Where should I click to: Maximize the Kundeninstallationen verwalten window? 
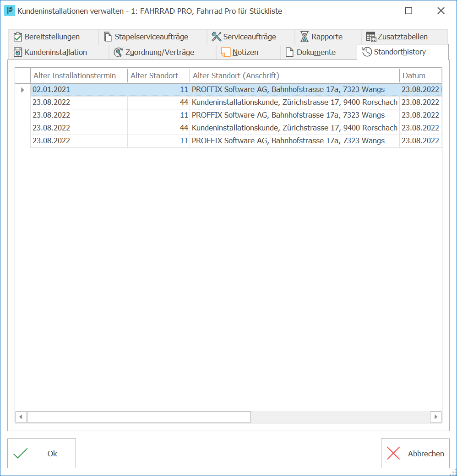coord(409,11)
